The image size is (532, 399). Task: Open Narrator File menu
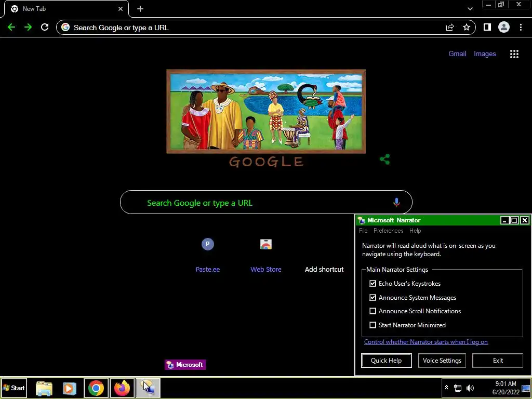click(x=363, y=231)
